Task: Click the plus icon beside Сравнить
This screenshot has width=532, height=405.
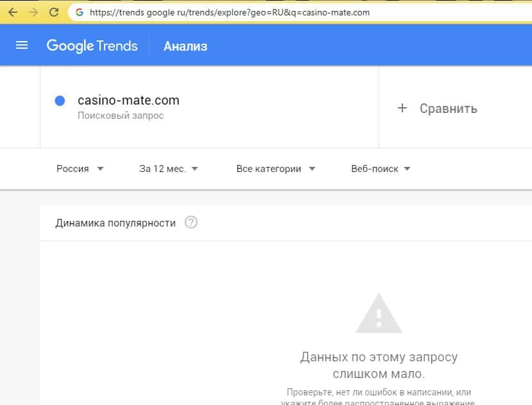Action: (402, 108)
